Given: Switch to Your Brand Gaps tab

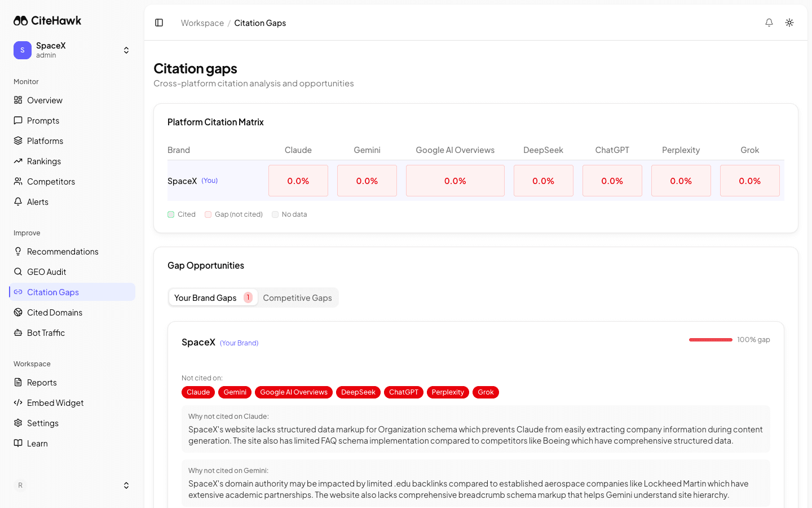Looking at the screenshot, I should pyautogui.click(x=213, y=297).
